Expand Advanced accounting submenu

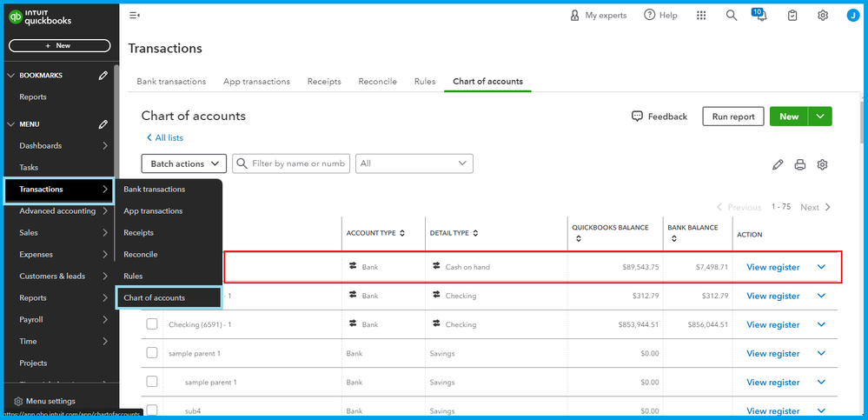105,211
